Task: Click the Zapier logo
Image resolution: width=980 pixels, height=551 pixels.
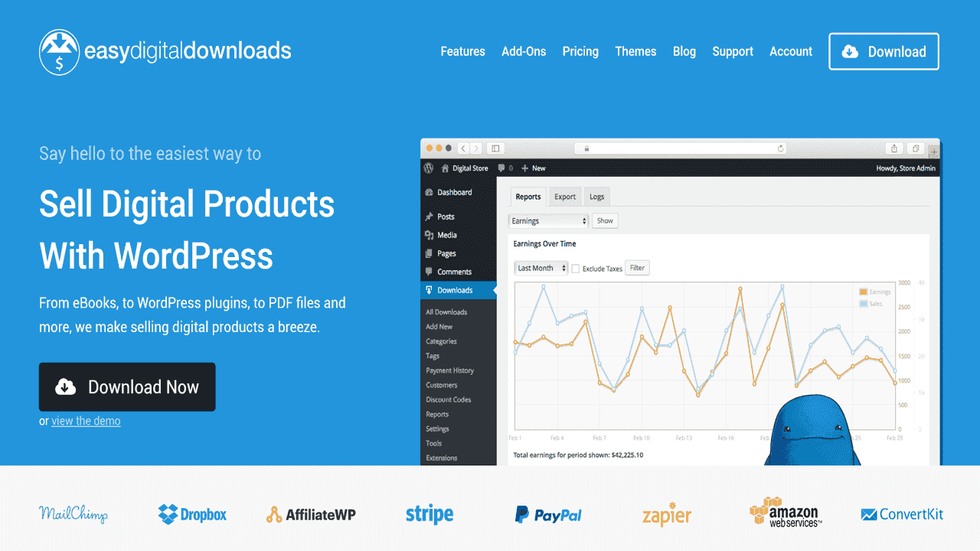Action: tap(667, 514)
